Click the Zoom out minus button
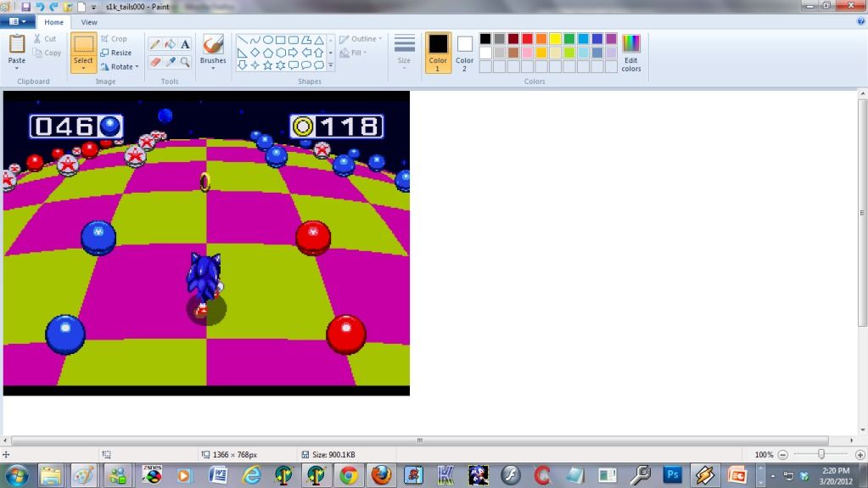Image resolution: width=868 pixels, height=488 pixels. (783, 455)
